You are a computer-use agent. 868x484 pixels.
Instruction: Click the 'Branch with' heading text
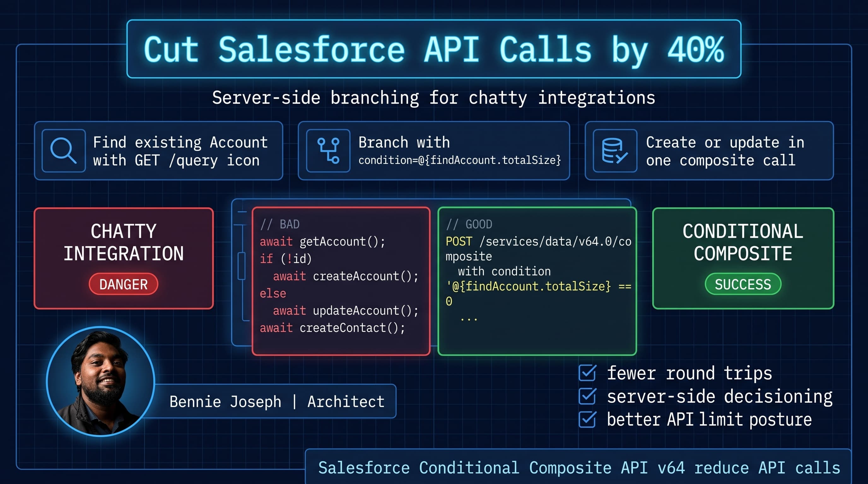pos(404,142)
